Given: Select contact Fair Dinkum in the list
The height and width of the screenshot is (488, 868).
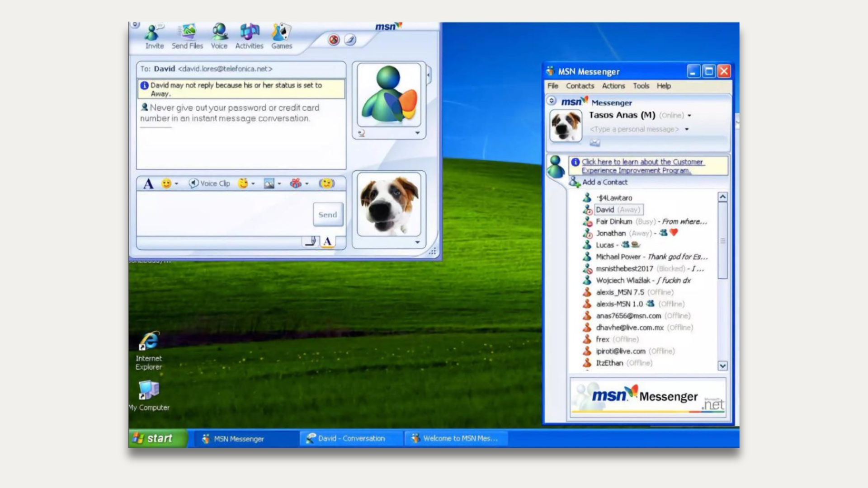Looking at the screenshot, I should click(645, 221).
